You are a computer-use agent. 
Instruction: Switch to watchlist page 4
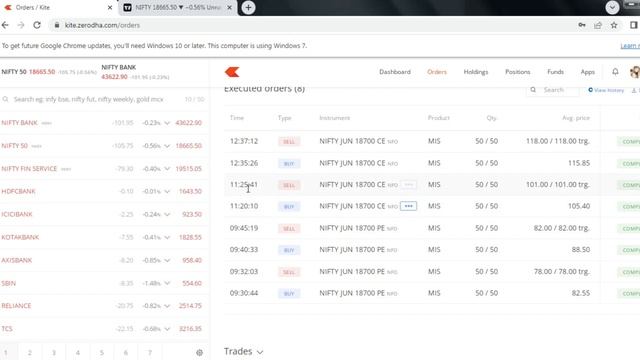click(78, 352)
